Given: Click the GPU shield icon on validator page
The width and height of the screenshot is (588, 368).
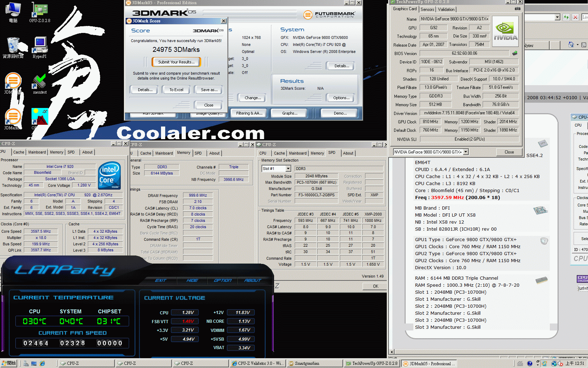Looking at the screenshot, I should (544, 241).
